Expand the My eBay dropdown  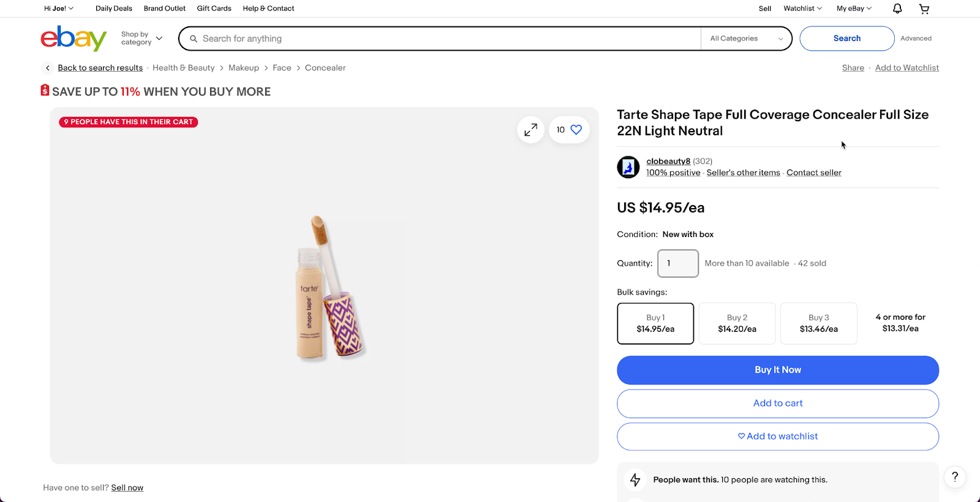(854, 9)
